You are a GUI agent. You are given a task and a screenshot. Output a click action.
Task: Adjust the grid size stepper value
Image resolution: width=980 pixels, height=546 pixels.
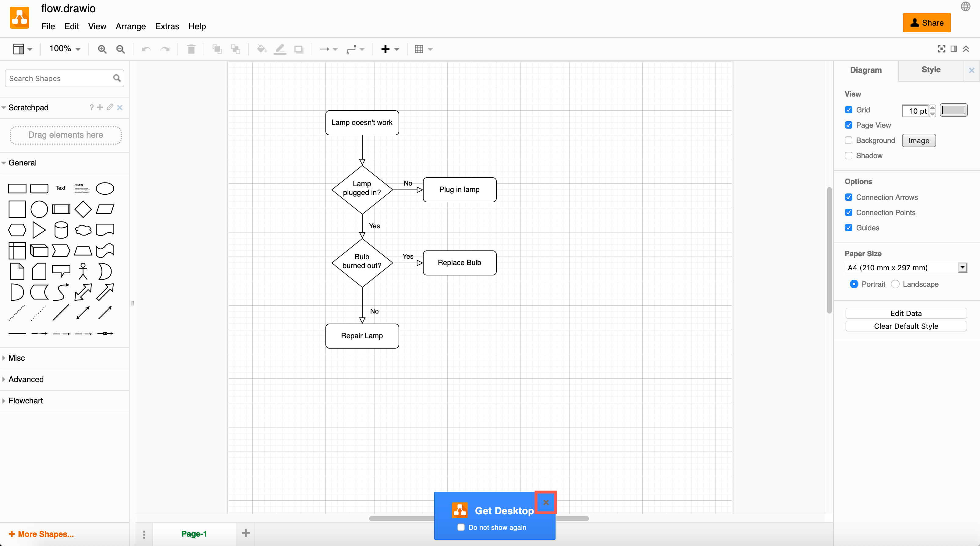pyautogui.click(x=934, y=110)
